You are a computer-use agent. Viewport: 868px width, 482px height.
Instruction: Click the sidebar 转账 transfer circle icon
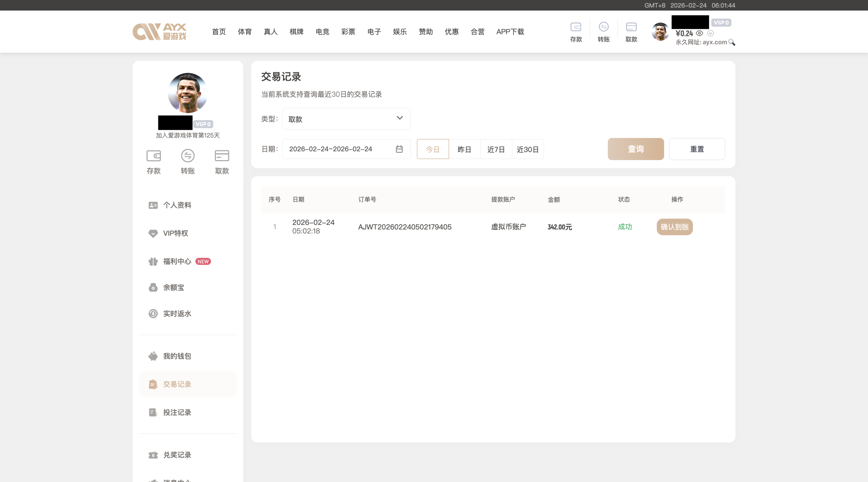(188, 156)
